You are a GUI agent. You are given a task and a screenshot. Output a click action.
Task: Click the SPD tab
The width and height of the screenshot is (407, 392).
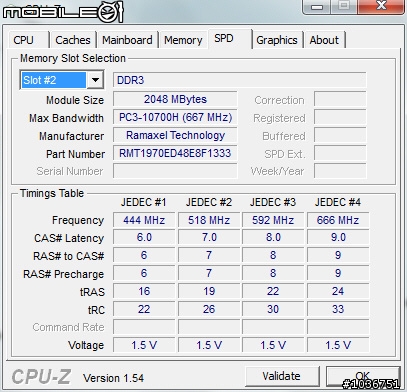tap(230, 39)
